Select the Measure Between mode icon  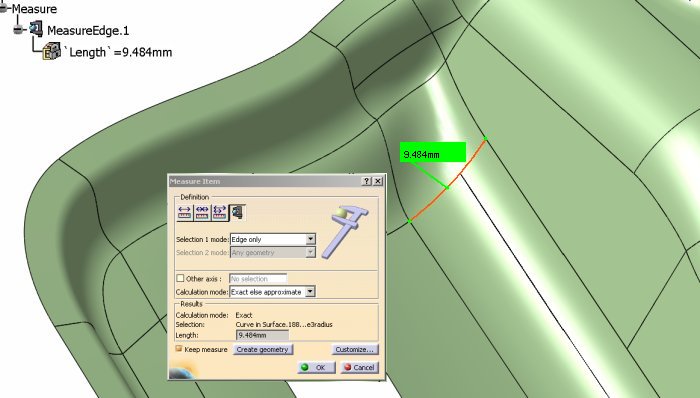(x=184, y=212)
